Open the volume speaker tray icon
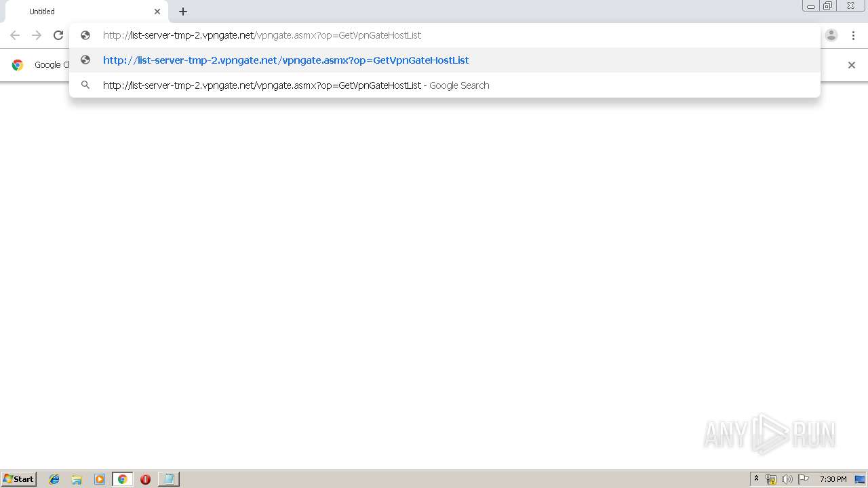 (x=787, y=479)
